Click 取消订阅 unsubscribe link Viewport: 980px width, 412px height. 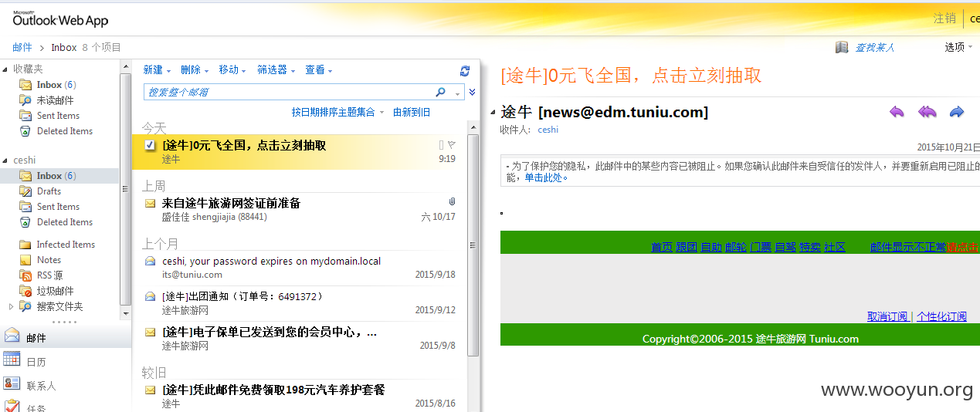pos(888,316)
